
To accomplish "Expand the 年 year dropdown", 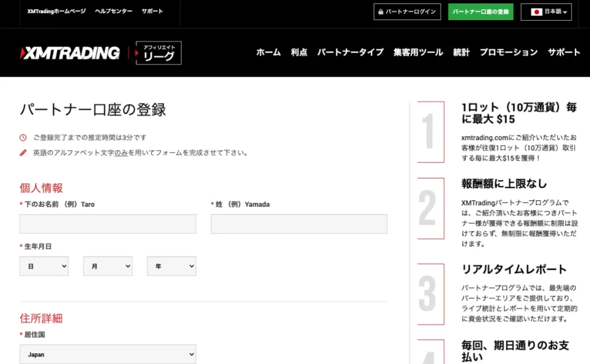I will [x=171, y=266].
